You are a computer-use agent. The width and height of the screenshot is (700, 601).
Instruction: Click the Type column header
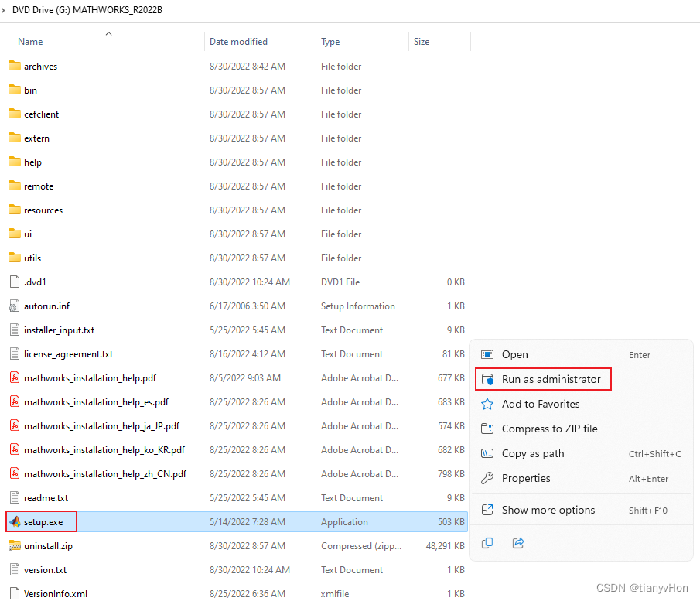pyautogui.click(x=330, y=42)
